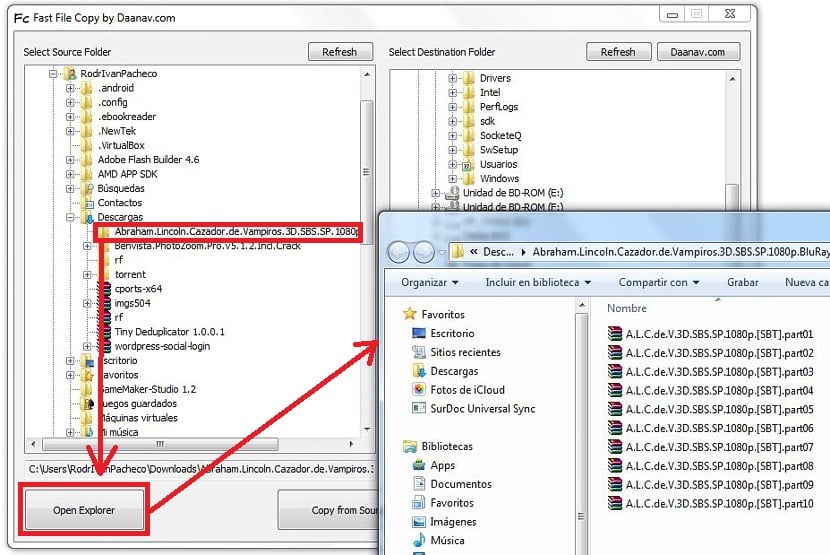830x555 pixels.
Task: Select GameMaker-Studio 1.2 folder
Action: (x=148, y=389)
